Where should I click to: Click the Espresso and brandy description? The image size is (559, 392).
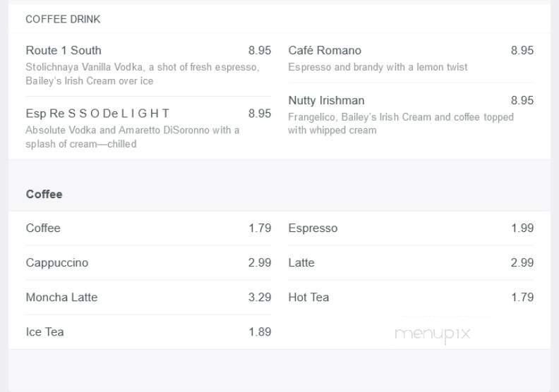click(x=378, y=67)
